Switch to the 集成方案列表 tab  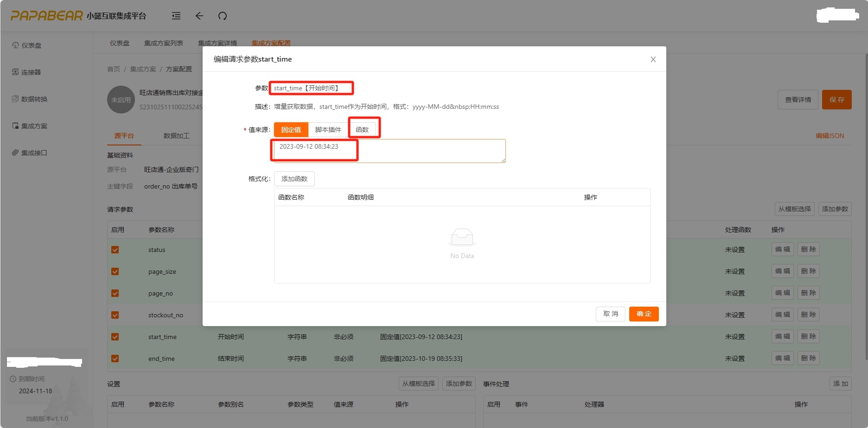[x=163, y=43]
